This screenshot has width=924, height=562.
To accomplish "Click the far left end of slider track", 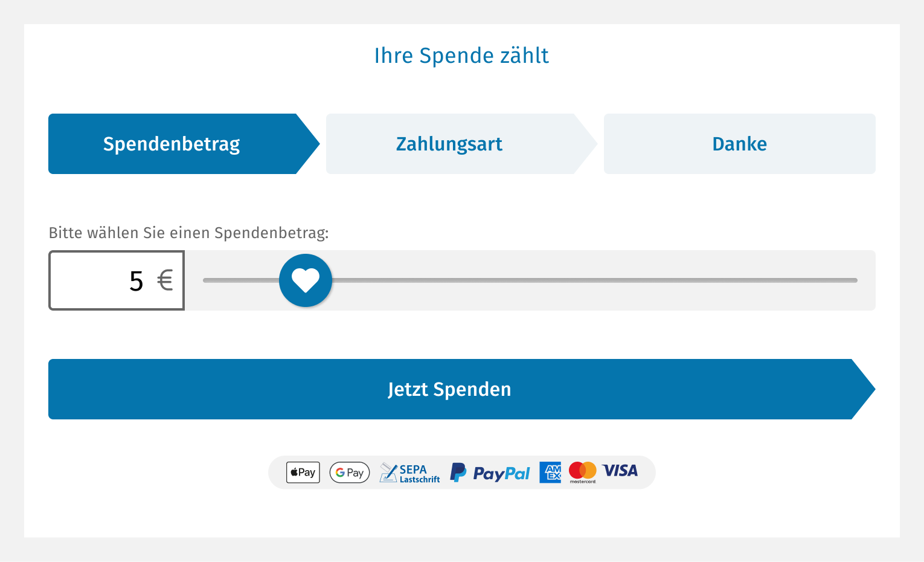I will 207,280.
